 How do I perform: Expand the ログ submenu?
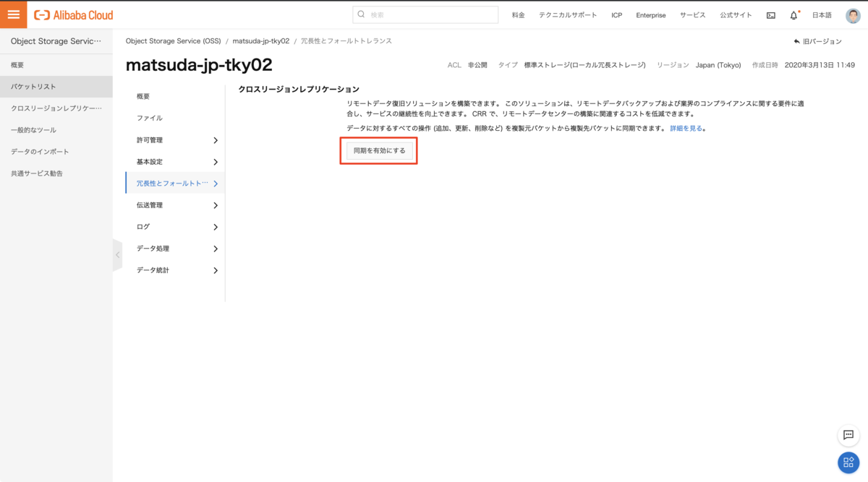point(177,227)
